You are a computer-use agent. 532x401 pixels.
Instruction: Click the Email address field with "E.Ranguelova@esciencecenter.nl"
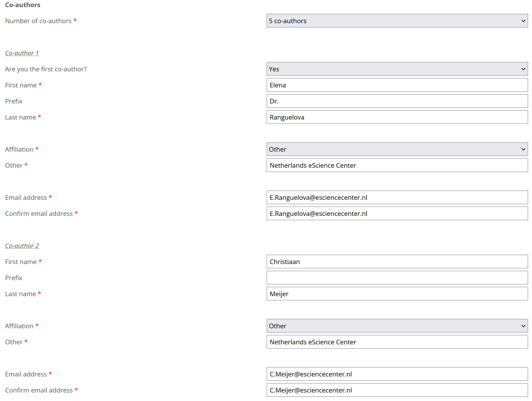tap(397, 198)
